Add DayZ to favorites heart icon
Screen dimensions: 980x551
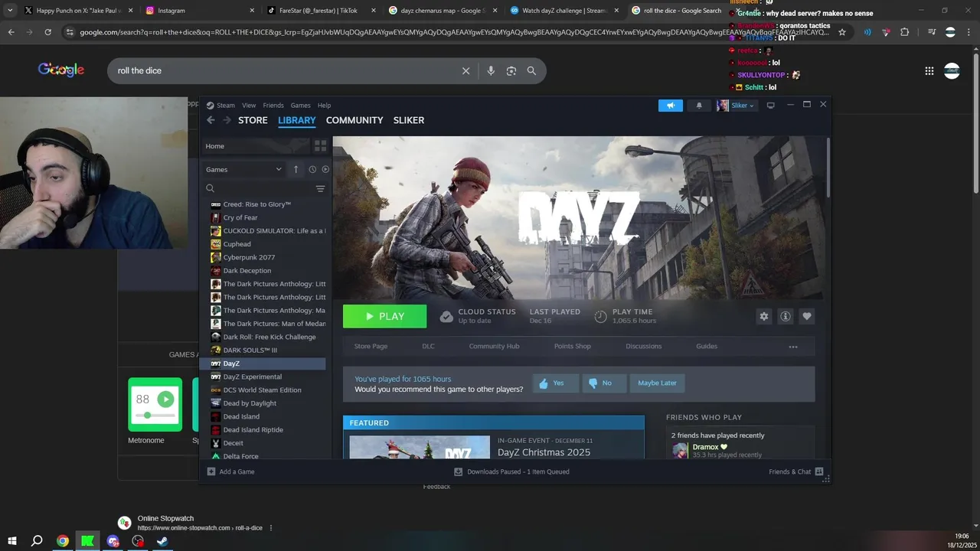[806, 316]
